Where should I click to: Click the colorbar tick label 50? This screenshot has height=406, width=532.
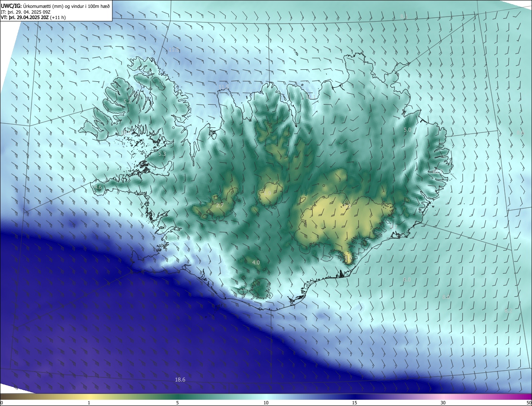click(529, 403)
